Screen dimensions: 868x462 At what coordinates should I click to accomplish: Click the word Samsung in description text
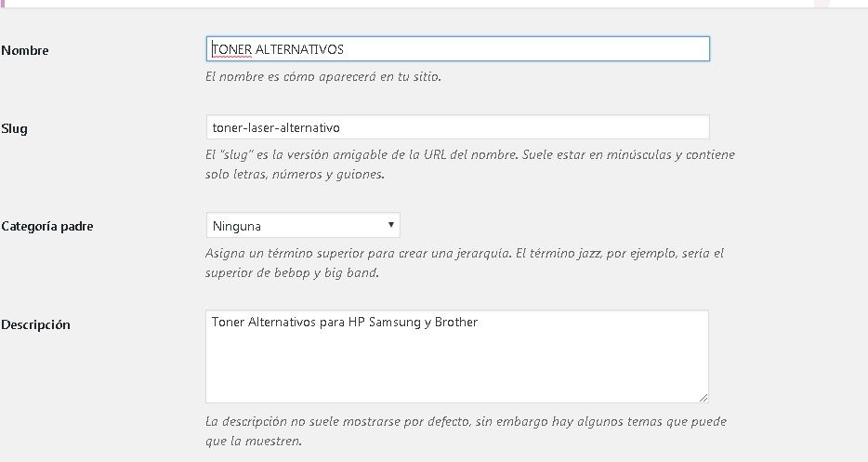[x=395, y=322]
